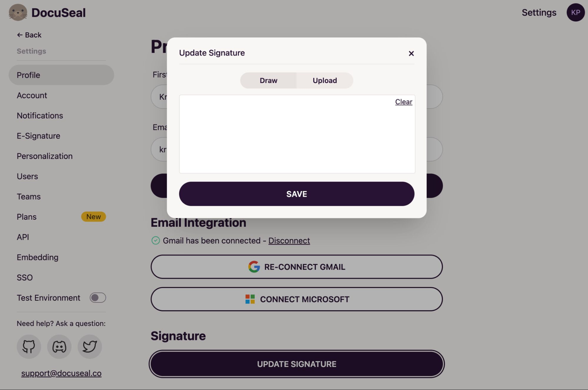Email support@docuseal.co via the link
Screen dimensions: 588x390
(x=61, y=373)
